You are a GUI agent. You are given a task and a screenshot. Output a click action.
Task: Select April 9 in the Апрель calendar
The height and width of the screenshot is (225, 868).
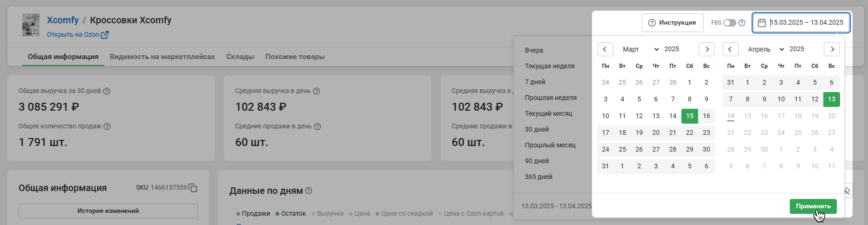(764, 99)
